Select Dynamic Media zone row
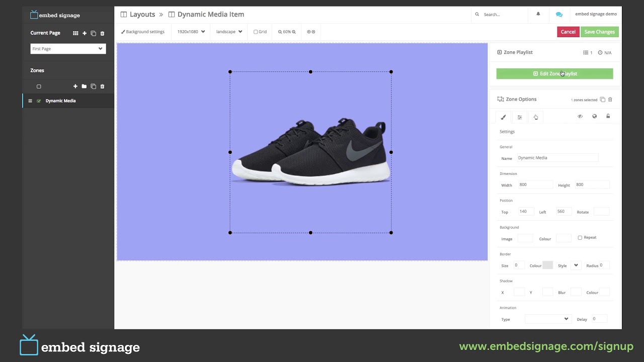Screen dimensions: 644x362 [x=68, y=101]
